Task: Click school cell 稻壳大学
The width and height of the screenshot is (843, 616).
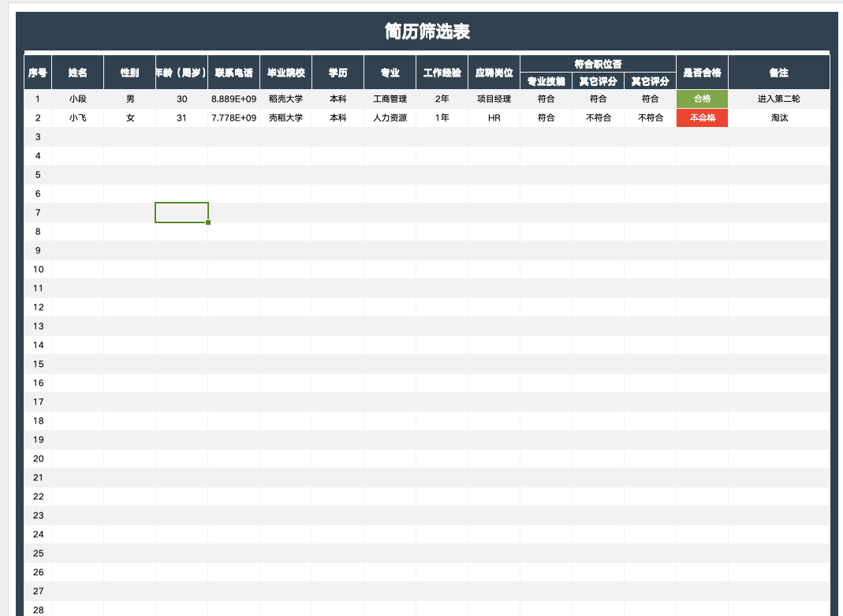Action: pos(286,99)
